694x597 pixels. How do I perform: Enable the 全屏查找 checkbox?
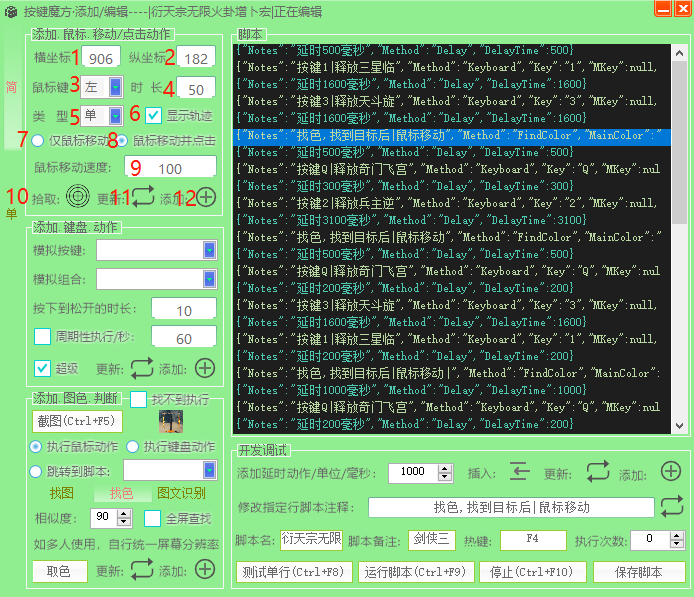152,518
